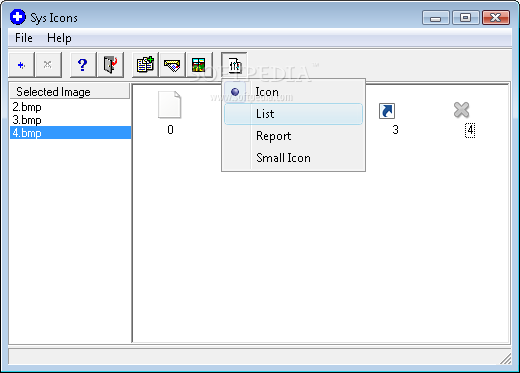Viewport: 520px width, 373px height.
Task: Click the resize grip in status bar corner
Action: tap(506, 359)
